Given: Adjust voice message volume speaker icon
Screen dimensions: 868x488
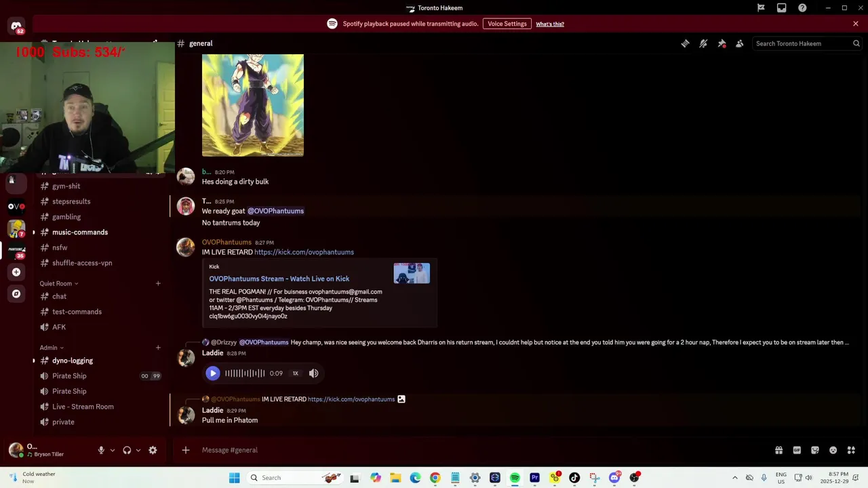Looking at the screenshot, I should pyautogui.click(x=313, y=373).
